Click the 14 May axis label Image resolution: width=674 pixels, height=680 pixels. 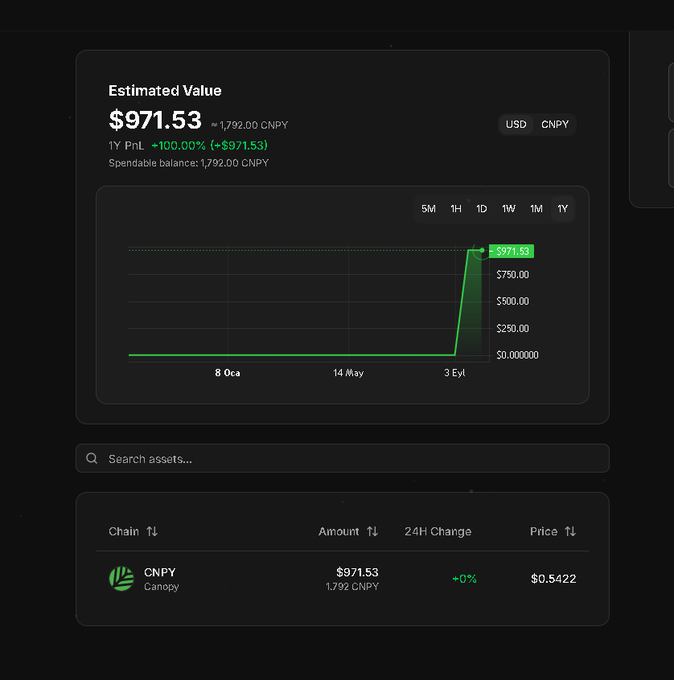(x=348, y=373)
